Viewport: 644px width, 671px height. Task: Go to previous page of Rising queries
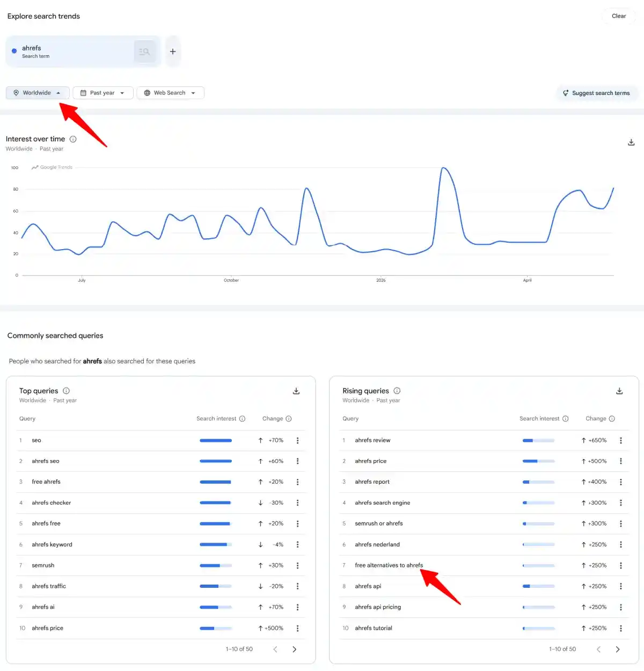(599, 650)
